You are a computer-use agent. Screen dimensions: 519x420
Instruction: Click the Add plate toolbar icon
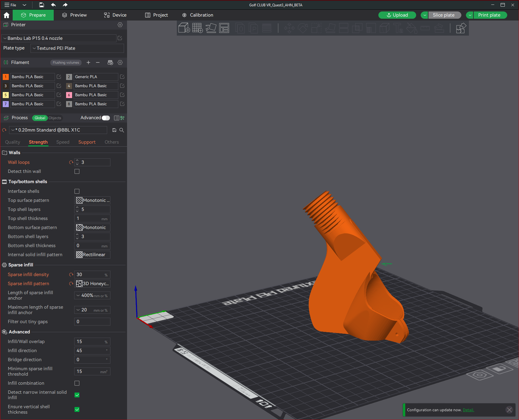pos(197,28)
